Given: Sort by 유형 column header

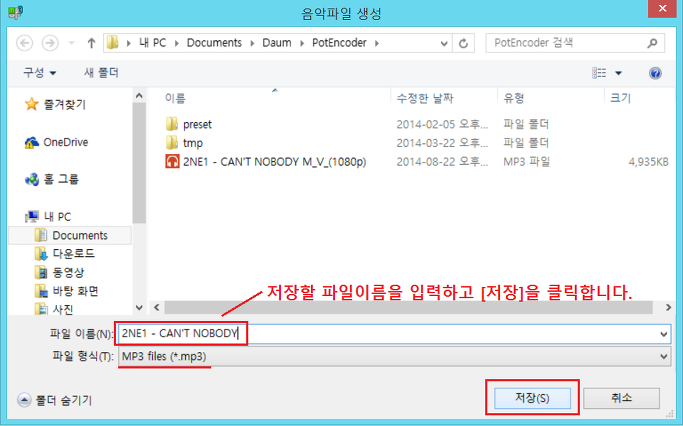Looking at the screenshot, I should (514, 98).
